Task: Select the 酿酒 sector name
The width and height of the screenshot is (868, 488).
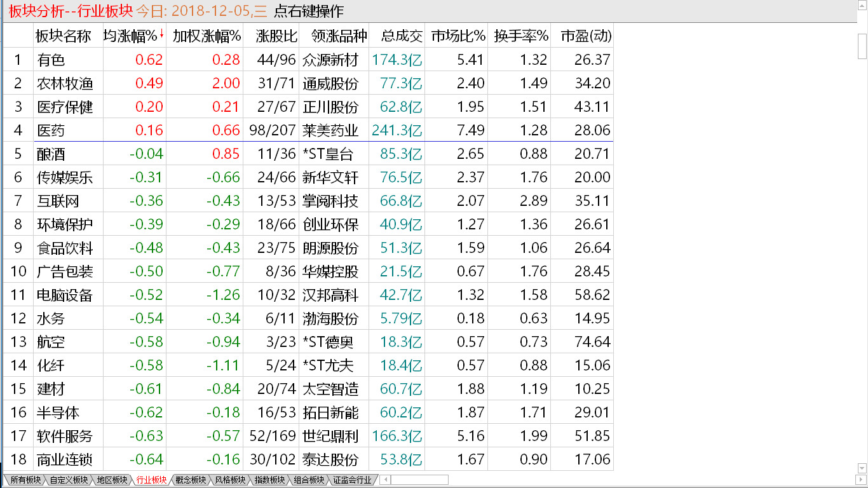Action: click(51, 154)
